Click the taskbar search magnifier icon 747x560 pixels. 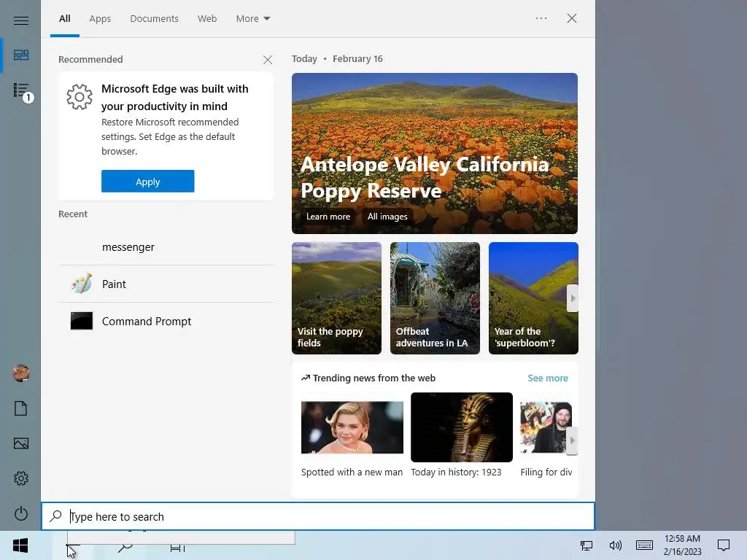click(x=125, y=547)
